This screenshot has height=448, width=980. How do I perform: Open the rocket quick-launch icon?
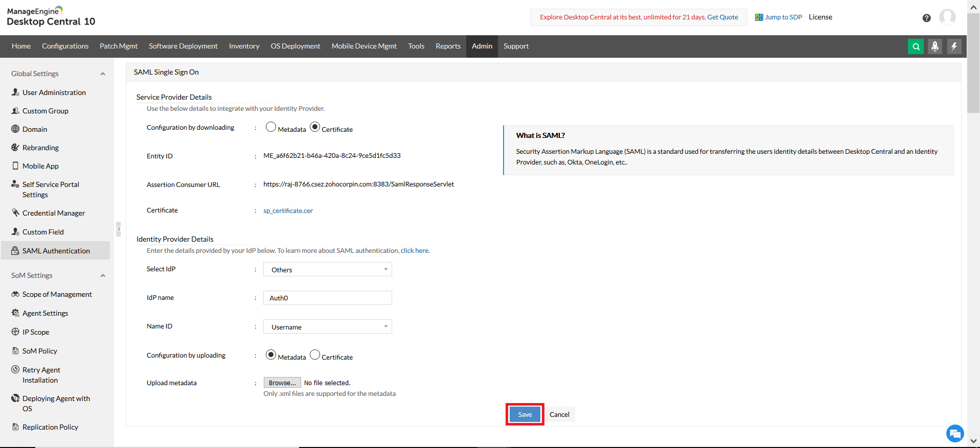(935, 46)
